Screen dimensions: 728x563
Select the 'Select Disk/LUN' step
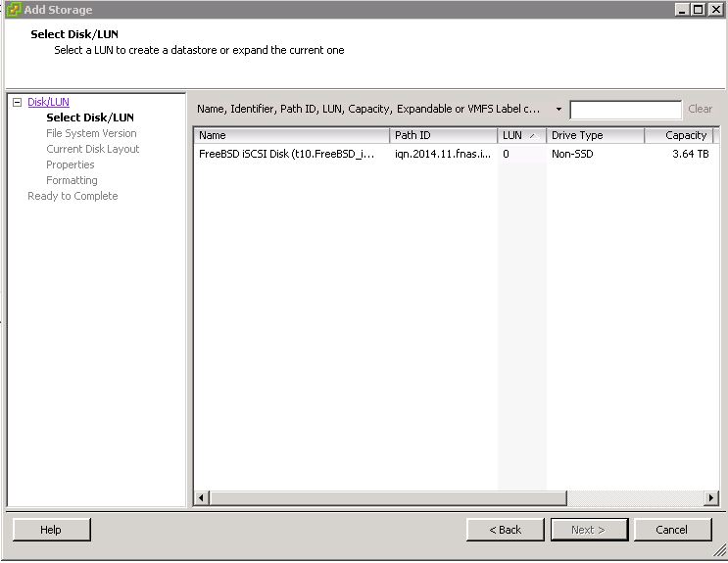tap(90, 117)
